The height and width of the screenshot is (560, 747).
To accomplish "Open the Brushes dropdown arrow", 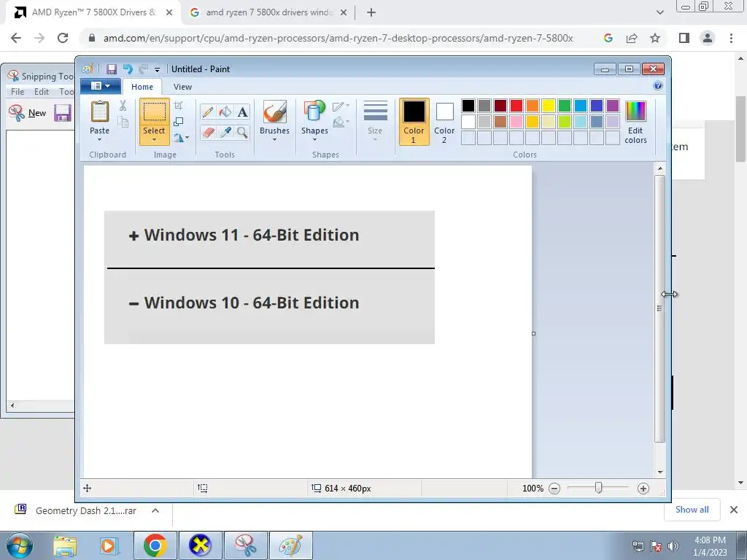I will (275, 139).
